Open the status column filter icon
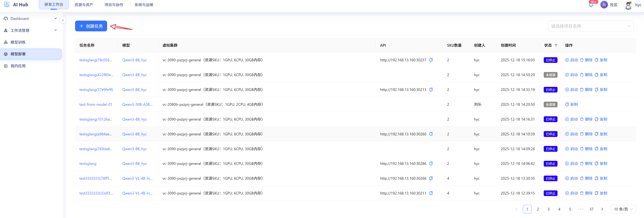 tap(556, 45)
